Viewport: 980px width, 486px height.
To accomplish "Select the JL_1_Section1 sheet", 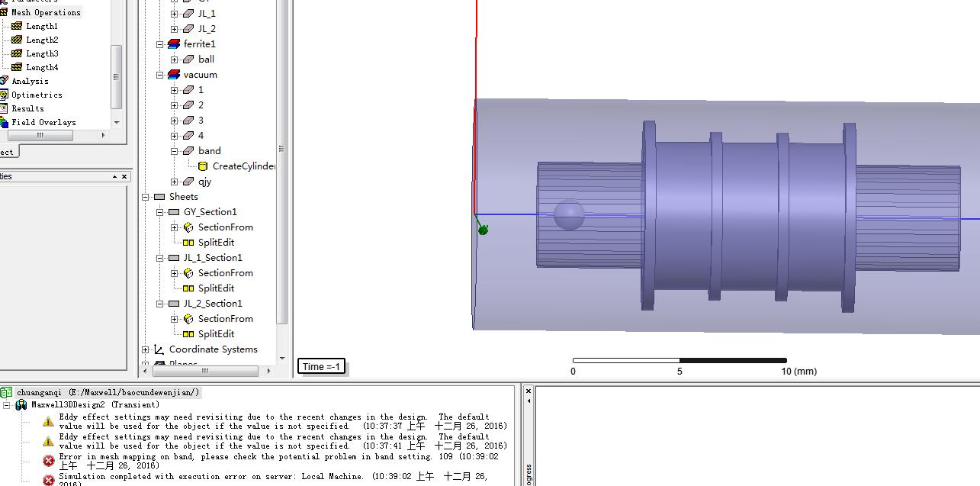I will pyautogui.click(x=213, y=258).
